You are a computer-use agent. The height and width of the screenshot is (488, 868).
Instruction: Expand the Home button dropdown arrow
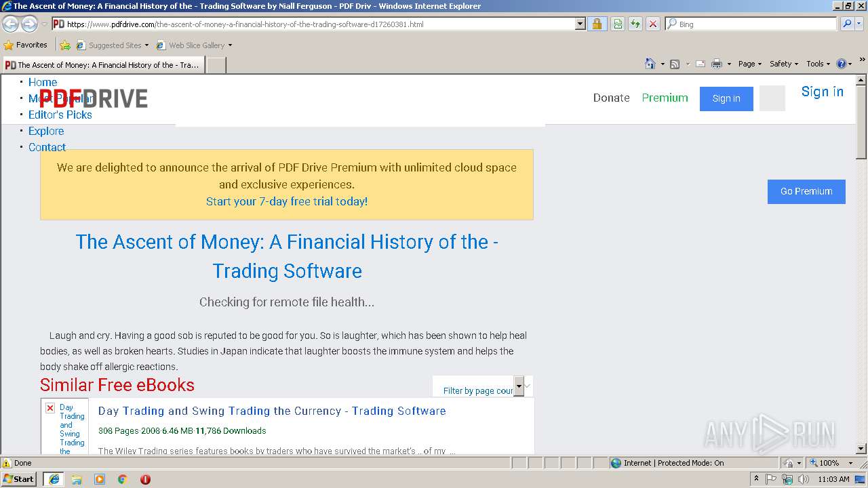tap(663, 64)
